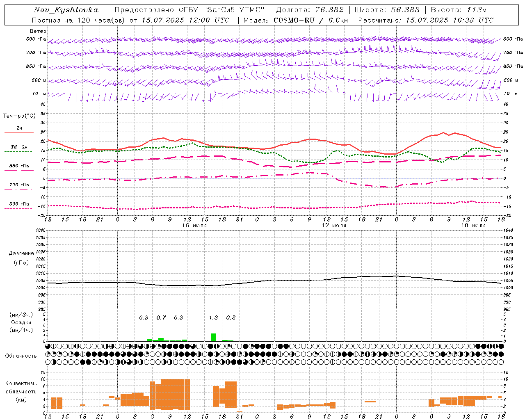
Task: Click the Высота: 113м value
Action: (x=459, y=10)
